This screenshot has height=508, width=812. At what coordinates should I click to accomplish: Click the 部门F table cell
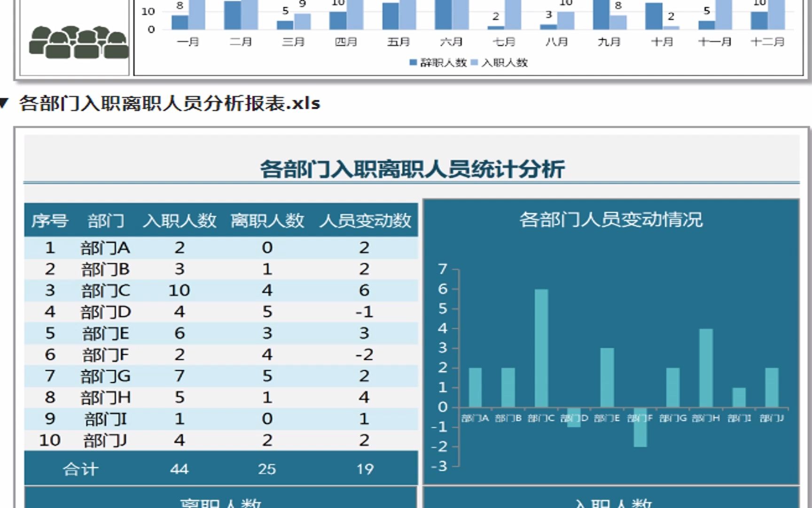point(105,355)
